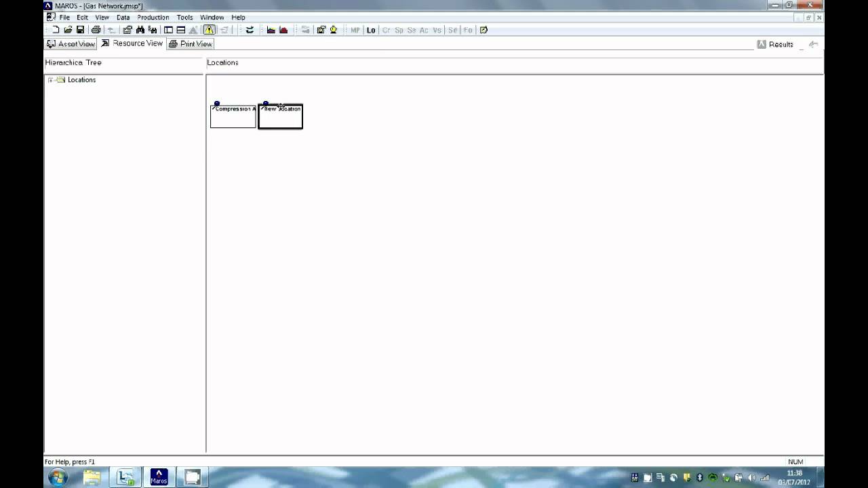The width and height of the screenshot is (868, 488).
Task: Click the Find binoculars toolbar icon
Action: (x=140, y=30)
